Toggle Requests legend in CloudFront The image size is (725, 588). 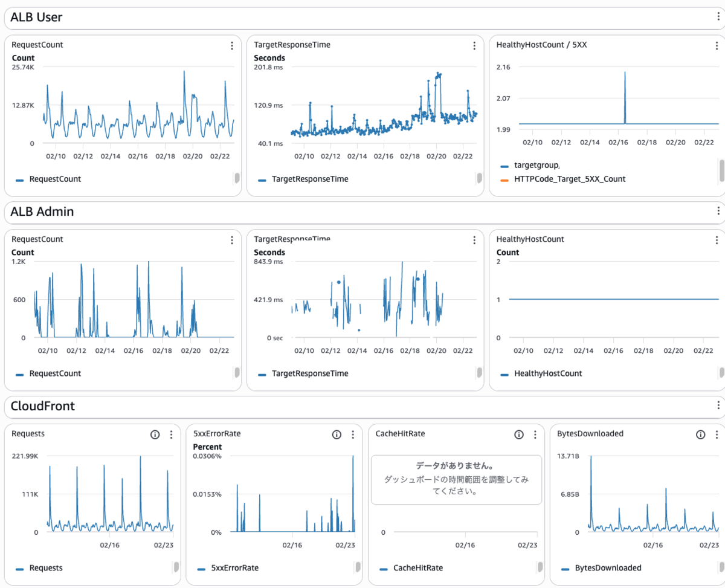39,568
